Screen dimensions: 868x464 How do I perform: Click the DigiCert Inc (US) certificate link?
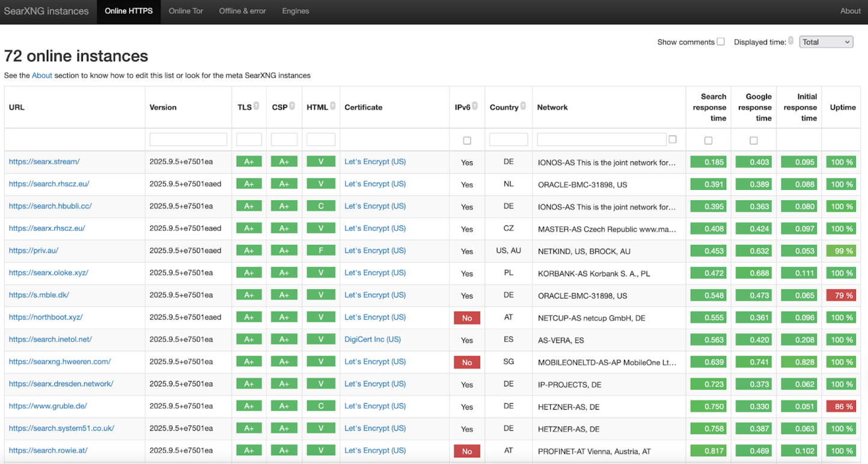pos(373,340)
